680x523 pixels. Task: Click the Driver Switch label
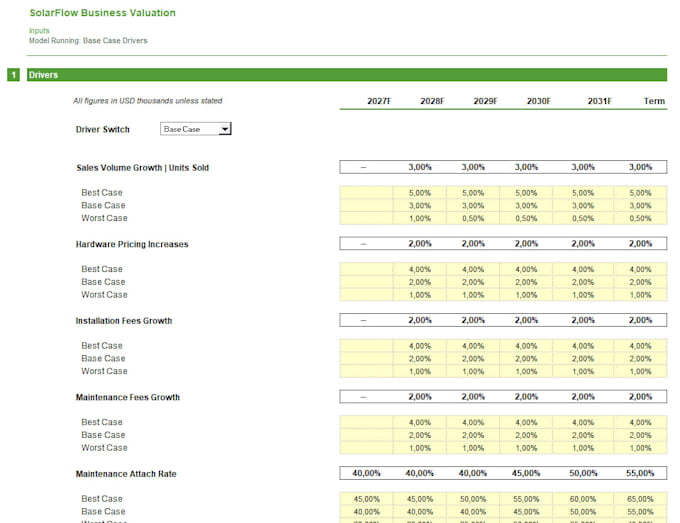103,129
